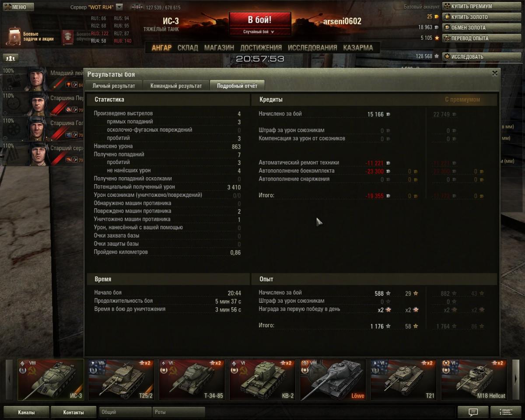Screen dimensions: 525x420
Task: Click ОБМЕН ЗОЛОТА button
Action: tap(483, 27)
